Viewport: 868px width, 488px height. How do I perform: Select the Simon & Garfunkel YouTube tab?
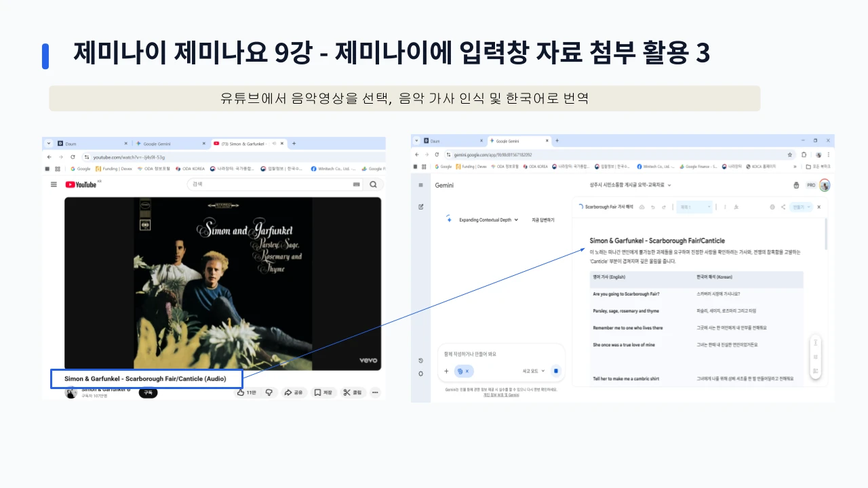point(248,144)
